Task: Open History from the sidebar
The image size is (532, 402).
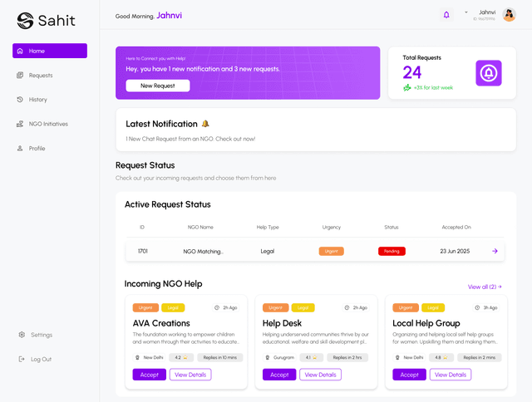Action: [37, 100]
